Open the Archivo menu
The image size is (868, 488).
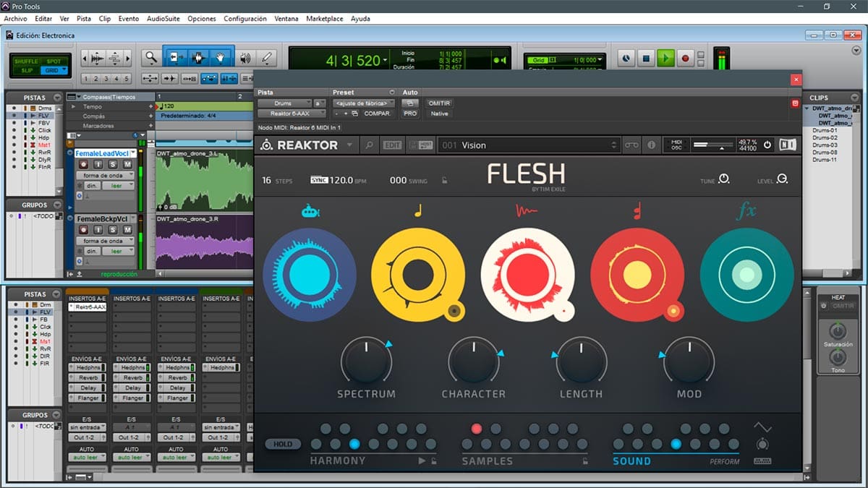(x=16, y=18)
